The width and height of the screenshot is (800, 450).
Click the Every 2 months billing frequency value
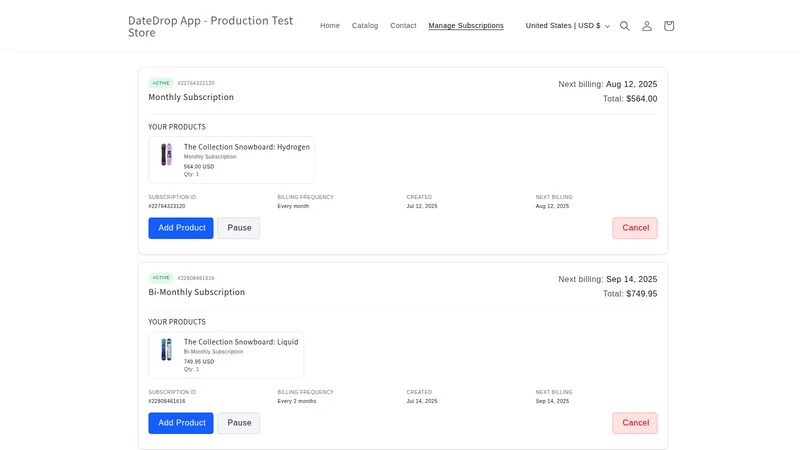click(x=297, y=401)
